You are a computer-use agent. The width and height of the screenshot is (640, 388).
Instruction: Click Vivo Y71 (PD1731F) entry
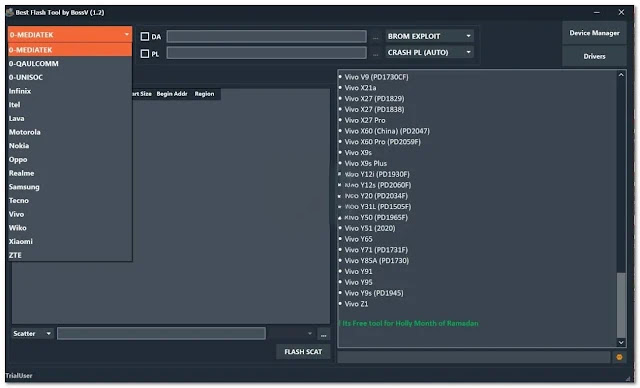pyautogui.click(x=376, y=250)
